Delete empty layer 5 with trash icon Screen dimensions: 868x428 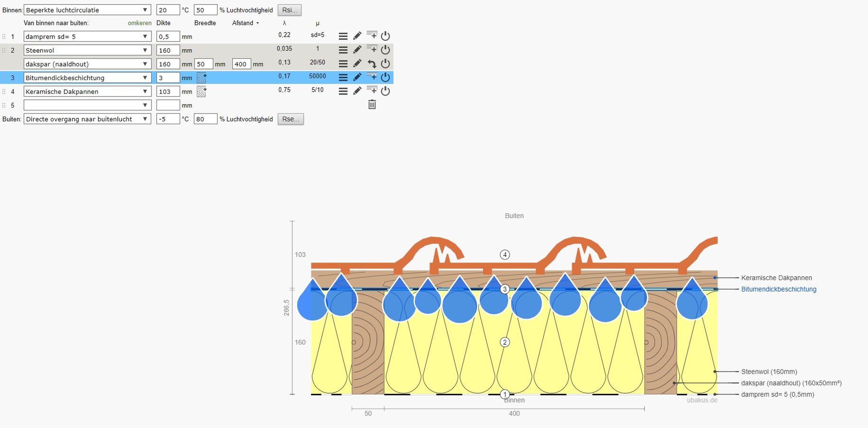(372, 105)
